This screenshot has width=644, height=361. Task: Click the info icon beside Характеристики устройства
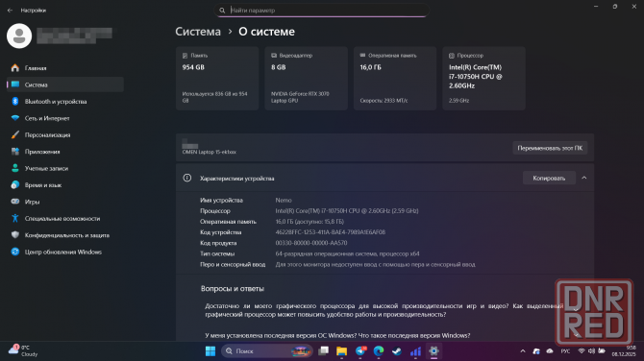187,178
